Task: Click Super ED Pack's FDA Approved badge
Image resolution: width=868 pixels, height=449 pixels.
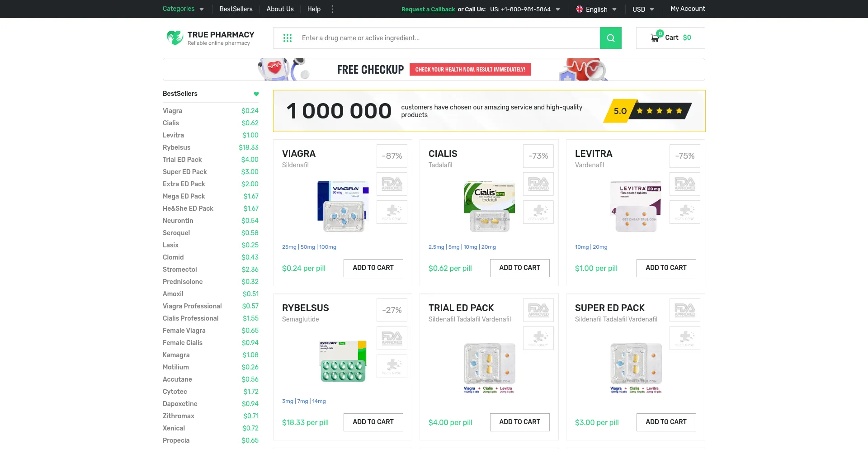Action: [x=685, y=310]
